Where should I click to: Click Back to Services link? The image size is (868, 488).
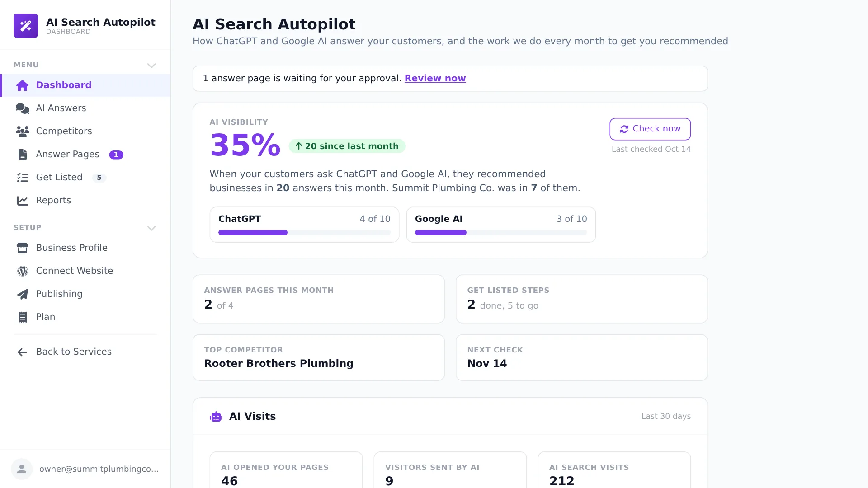(85, 352)
